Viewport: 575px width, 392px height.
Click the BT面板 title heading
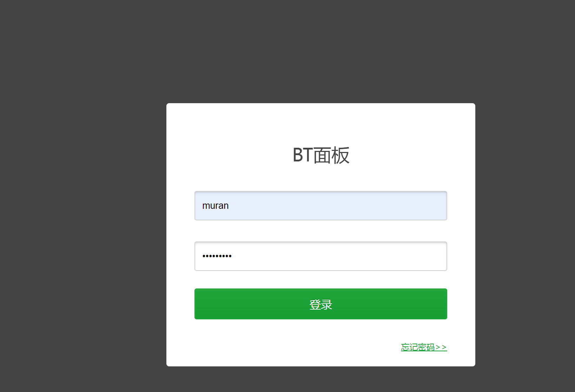321,155
